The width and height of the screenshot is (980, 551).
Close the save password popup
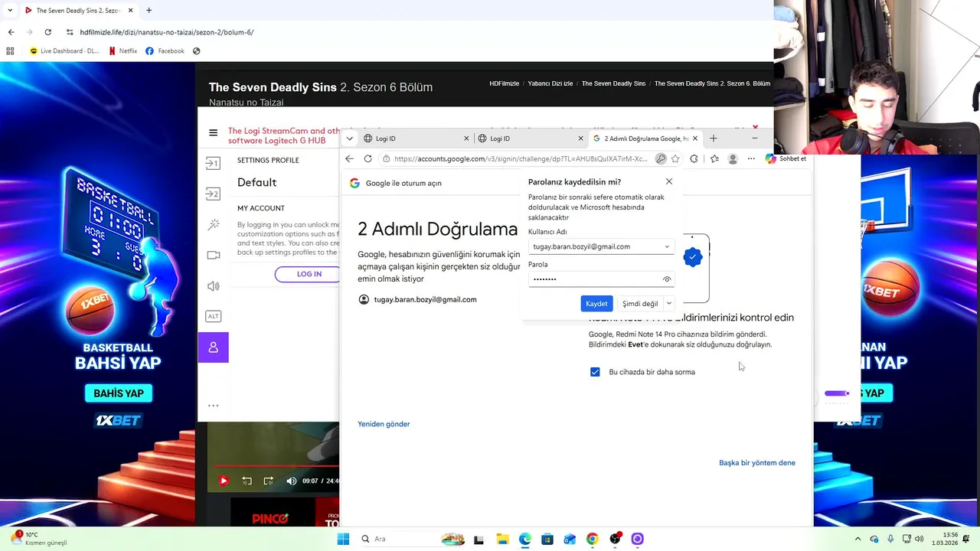coord(669,181)
